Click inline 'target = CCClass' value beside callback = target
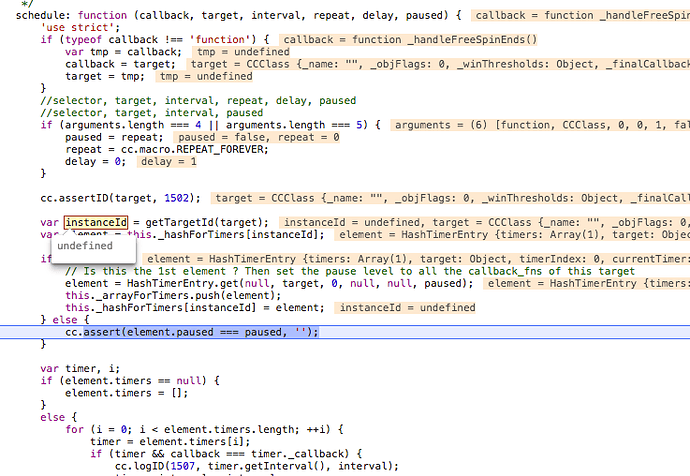The width and height of the screenshot is (690, 476). (x=438, y=64)
